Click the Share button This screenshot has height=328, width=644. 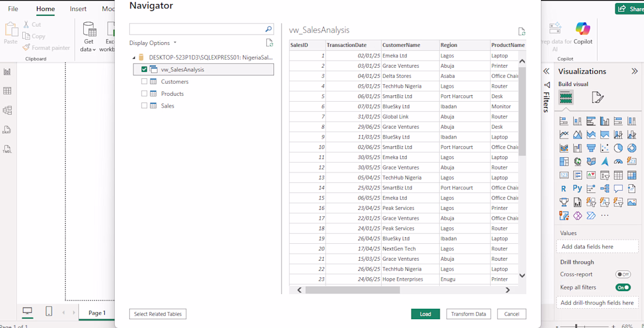click(x=629, y=9)
